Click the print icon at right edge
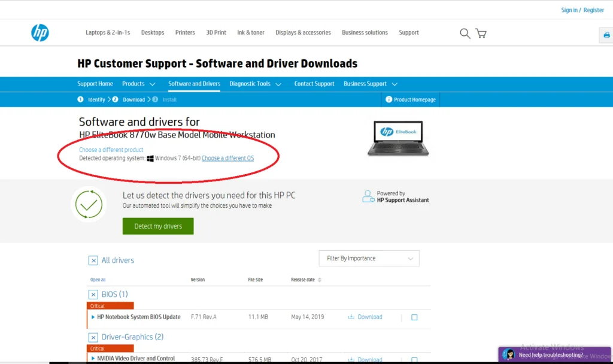 606,35
